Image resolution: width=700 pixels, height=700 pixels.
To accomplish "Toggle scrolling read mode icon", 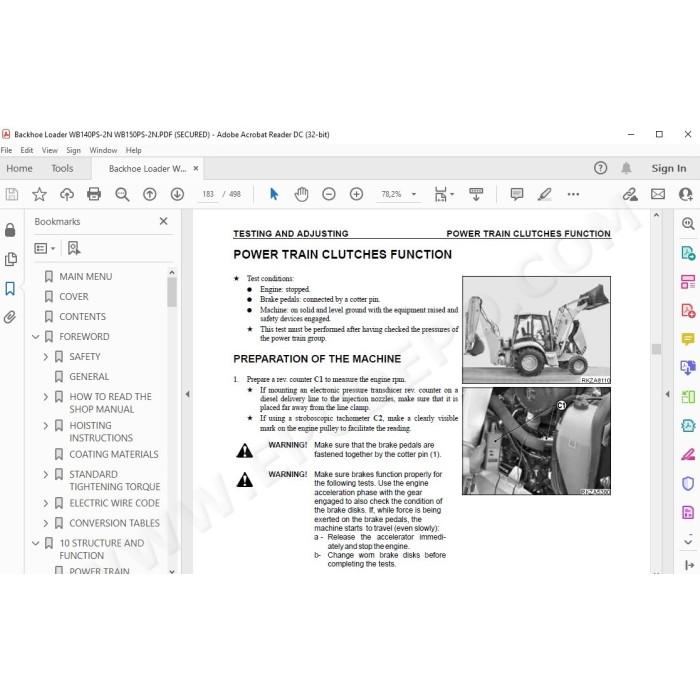I will (476, 194).
